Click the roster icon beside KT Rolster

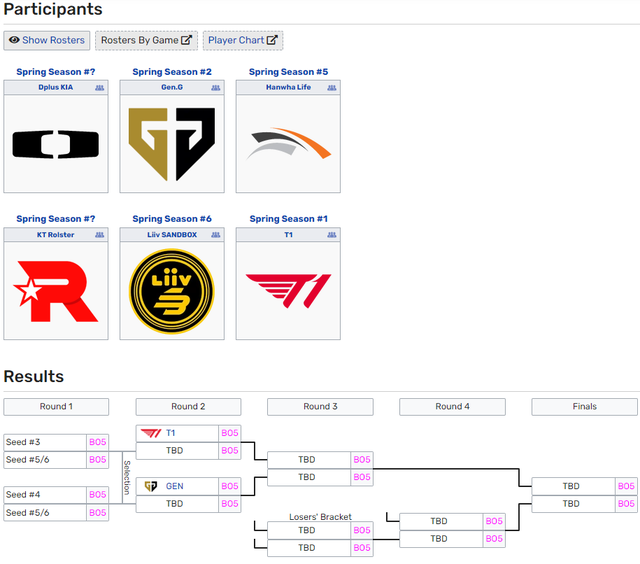[x=100, y=235]
